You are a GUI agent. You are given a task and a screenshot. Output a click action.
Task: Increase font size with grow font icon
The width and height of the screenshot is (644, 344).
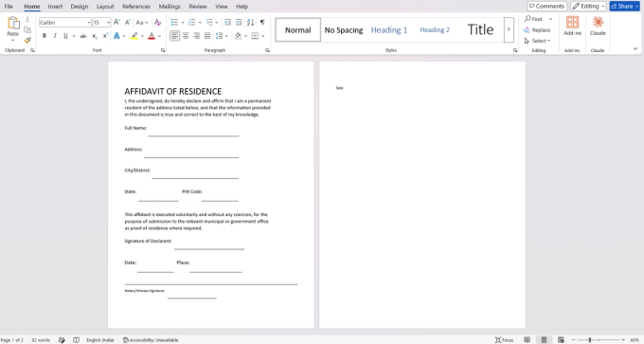pyautogui.click(x=116, y=22)
